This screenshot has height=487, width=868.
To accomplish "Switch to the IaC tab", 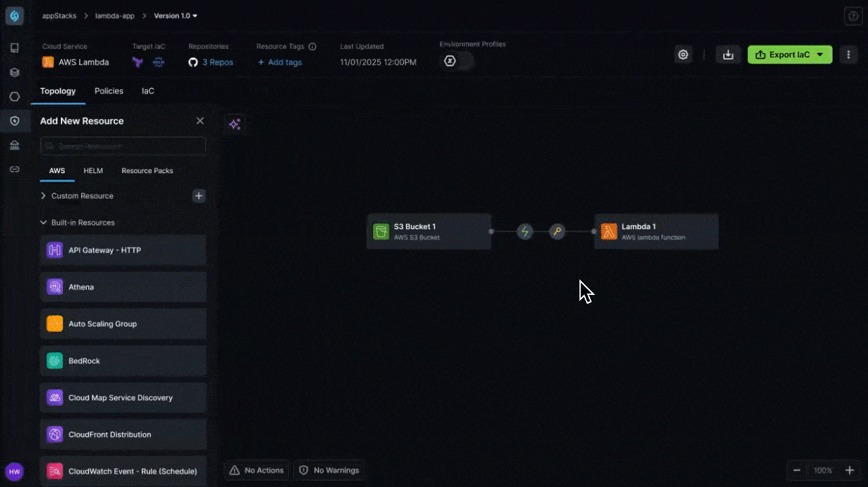I will pyautogui.click(x=148, y=91).
